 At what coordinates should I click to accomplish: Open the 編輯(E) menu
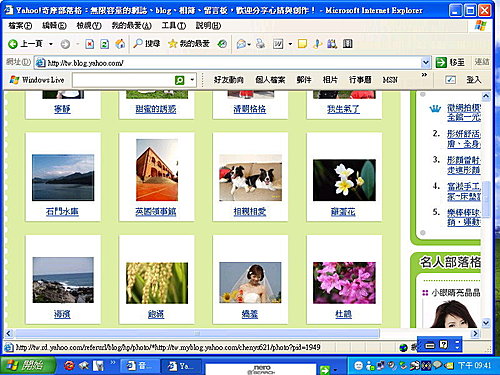click(x=54, y=26)
